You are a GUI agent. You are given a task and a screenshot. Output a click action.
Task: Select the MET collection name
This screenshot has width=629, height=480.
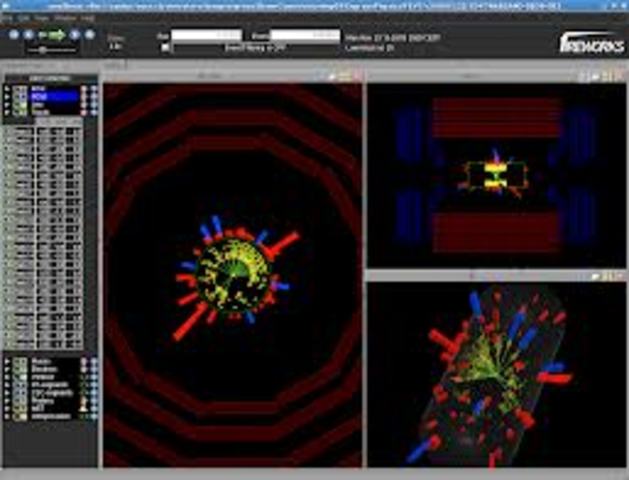click(x=38, y=408)
